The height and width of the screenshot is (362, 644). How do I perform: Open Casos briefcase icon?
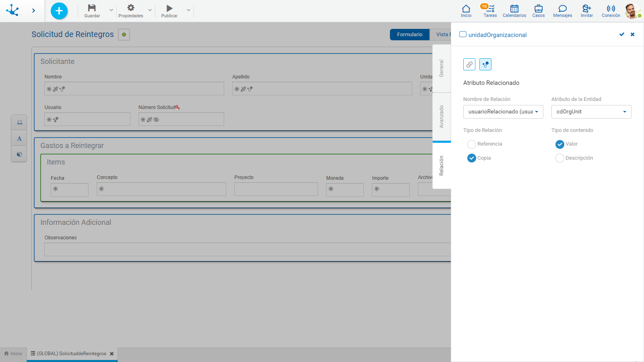pyautogui.click(x=539, y=11)
